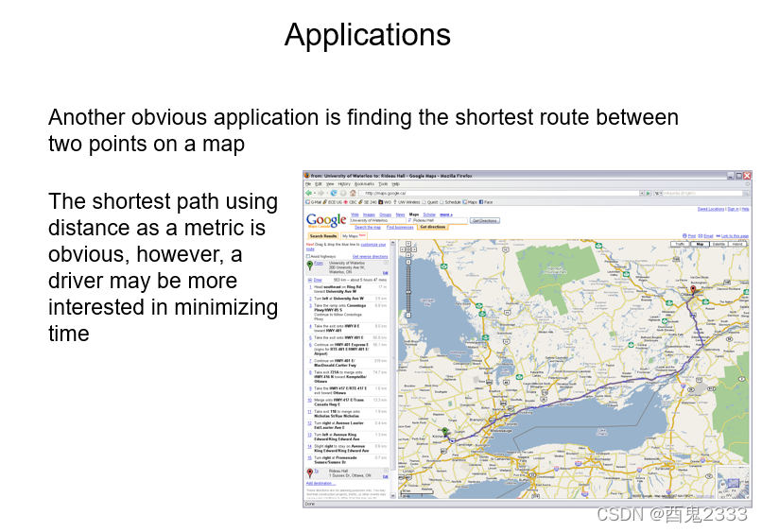The height and width of the screenshot is (532, 762).
Task: Open the Schedule bookmark
Action: pyautogui.click(x=450, y=202)
